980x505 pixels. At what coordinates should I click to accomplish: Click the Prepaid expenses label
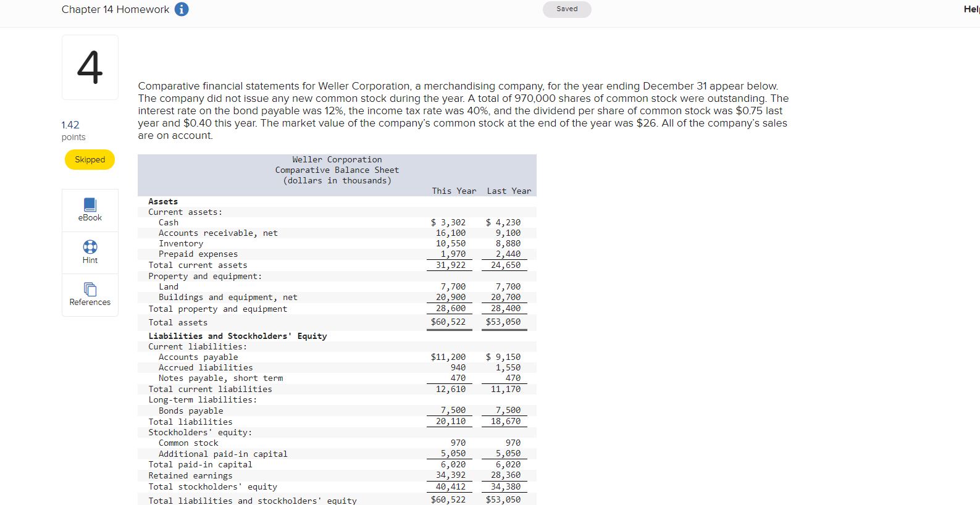tap(198, 254)
